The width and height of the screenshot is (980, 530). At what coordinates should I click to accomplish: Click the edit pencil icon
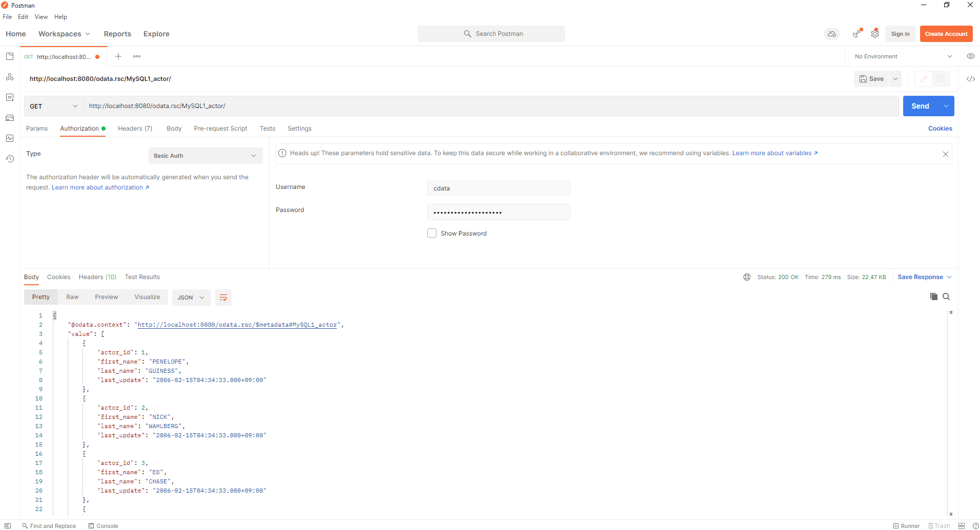point(923,79)
